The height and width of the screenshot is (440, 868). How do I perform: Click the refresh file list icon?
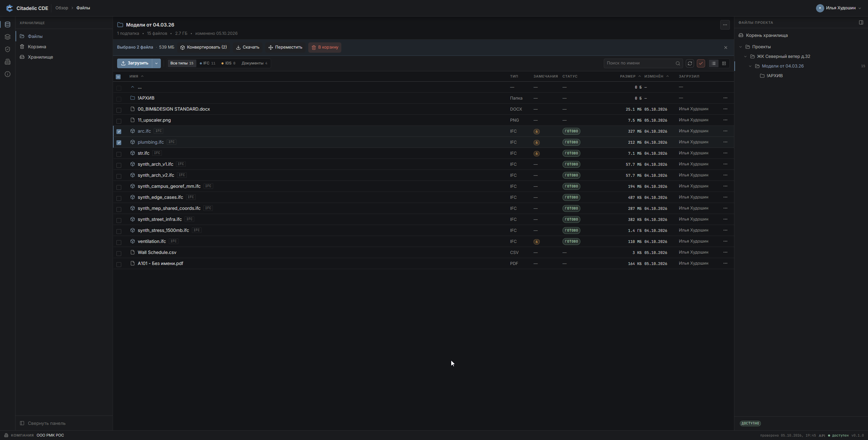(690, 63)
